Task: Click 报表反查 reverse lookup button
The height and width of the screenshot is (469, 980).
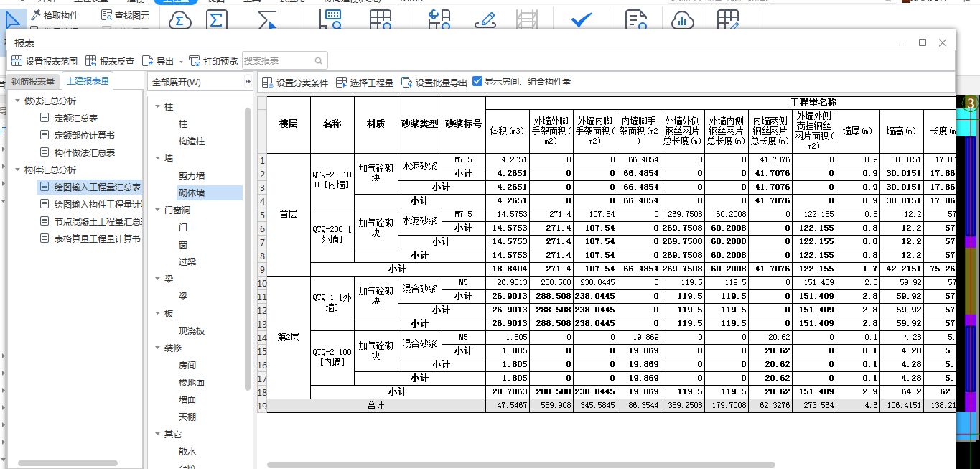Action: [110, 61]
